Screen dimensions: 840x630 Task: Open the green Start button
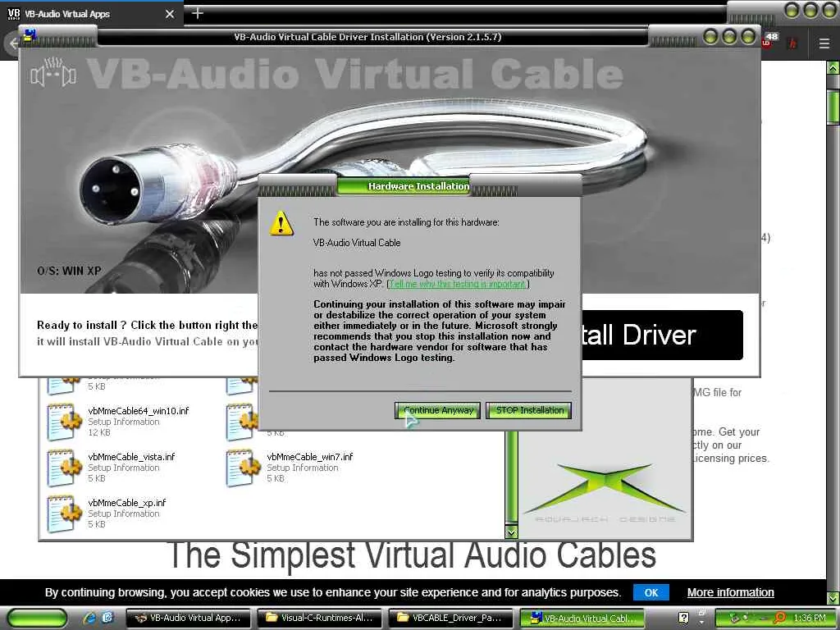pos(38,619)
